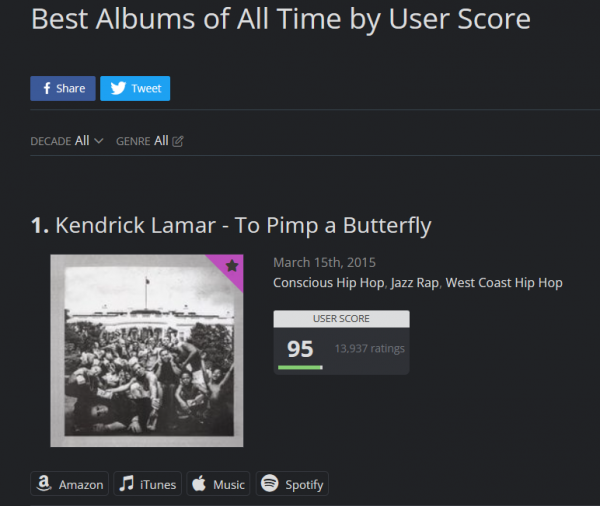Visit the West Coast Hip Hop genre
This screenshot has width=600, height=506.
coord(504,283)
